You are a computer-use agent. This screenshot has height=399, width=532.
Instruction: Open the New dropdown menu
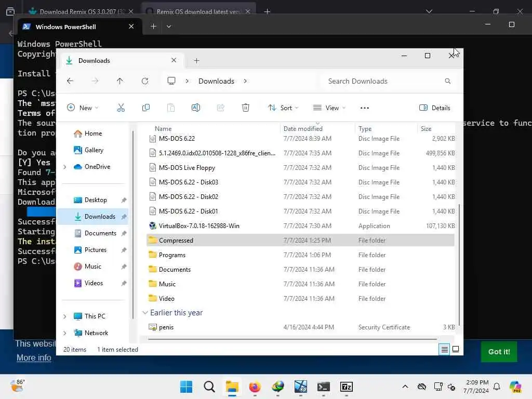(x=83, y=108)
